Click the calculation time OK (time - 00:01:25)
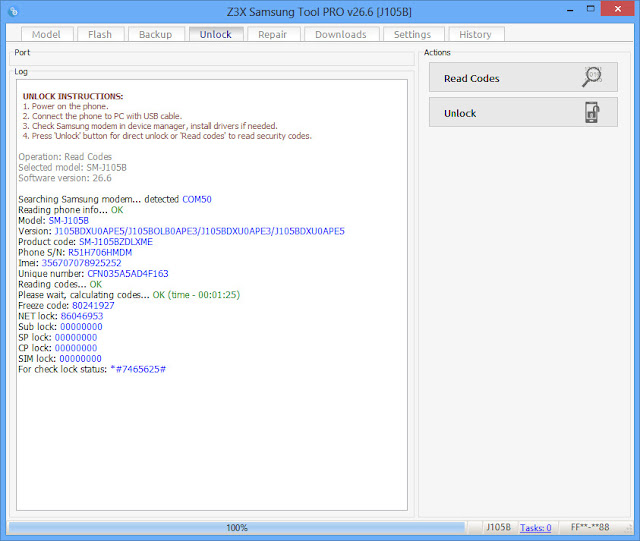The width and height of the screenshot is (640, 541). point(196,295)
